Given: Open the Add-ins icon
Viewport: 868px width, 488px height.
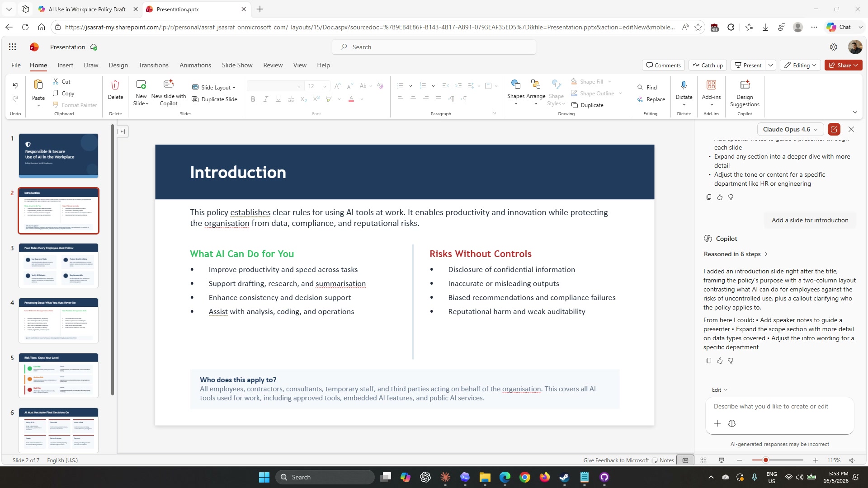Looking at the screenshot, I should coord(711,85).
